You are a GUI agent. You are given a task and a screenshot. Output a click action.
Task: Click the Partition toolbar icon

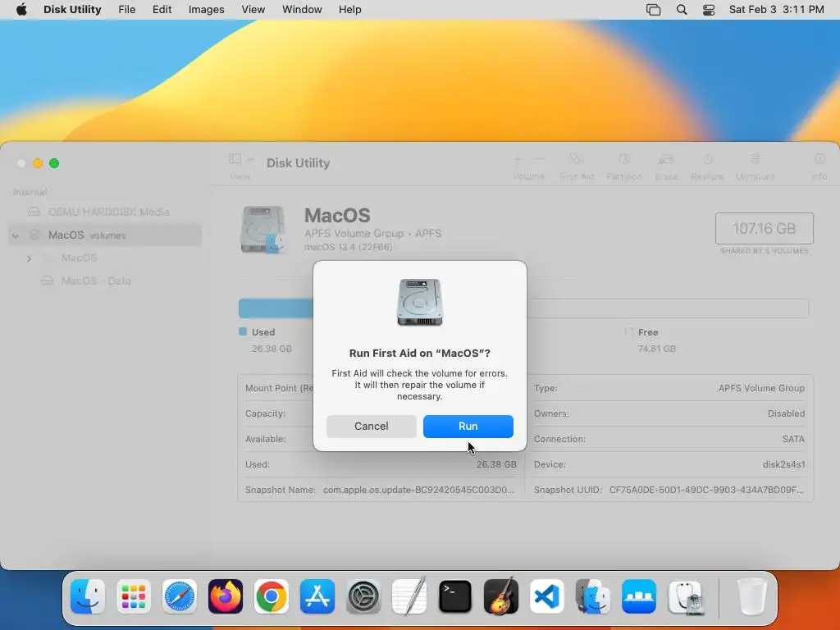click(x=624, y=158)
